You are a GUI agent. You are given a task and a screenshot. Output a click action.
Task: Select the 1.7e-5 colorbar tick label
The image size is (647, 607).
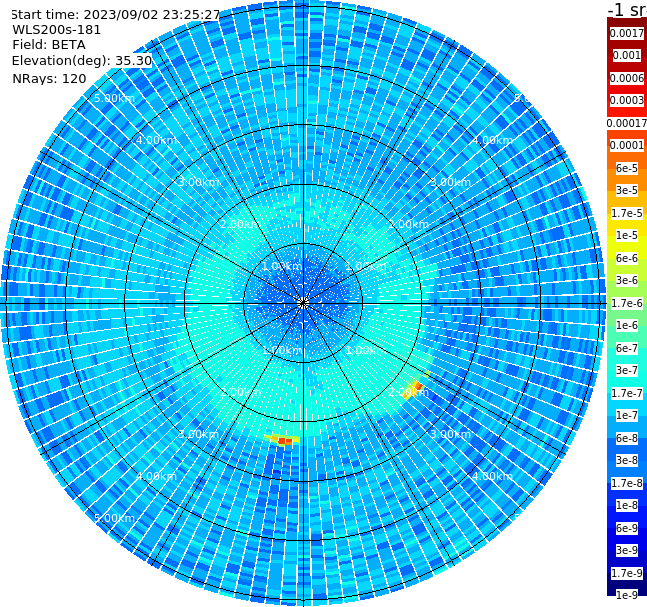point(626,213)
